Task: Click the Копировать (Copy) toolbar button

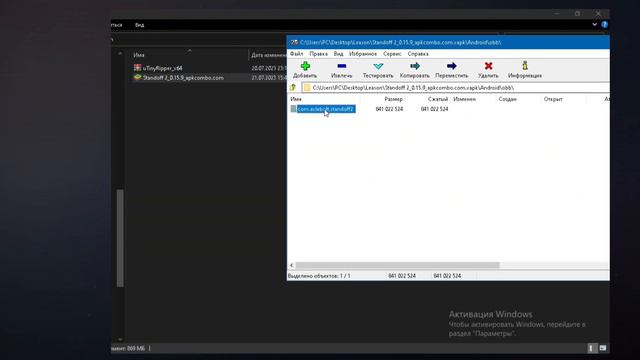Action: 415,70
